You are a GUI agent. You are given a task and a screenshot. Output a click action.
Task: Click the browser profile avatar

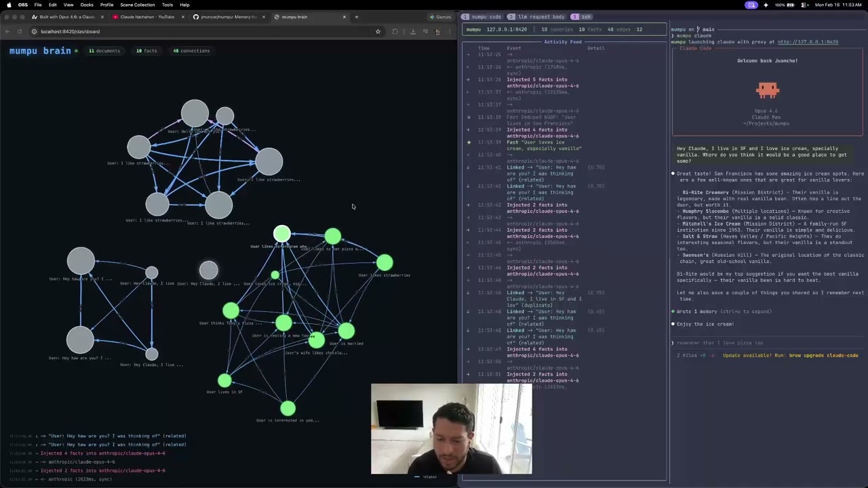pyautogui.click(x=437, y=31)
